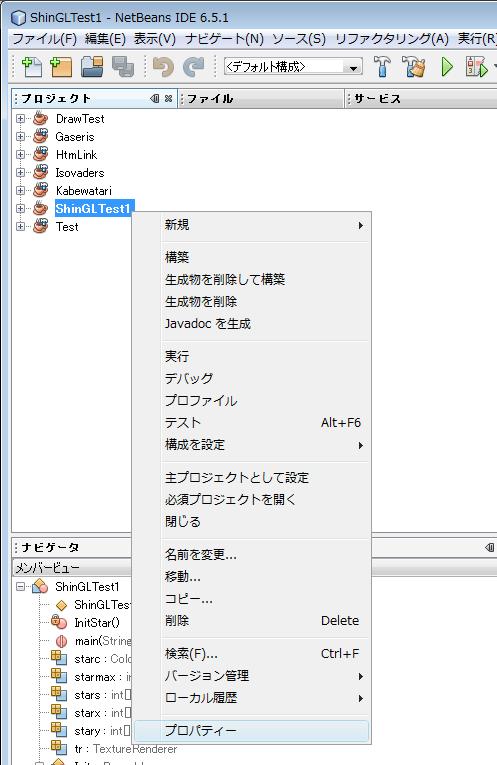The height and width of the screenshot is (765, 497).
Task: Choose 実行 from the context menu
Action: click(252, 356)
